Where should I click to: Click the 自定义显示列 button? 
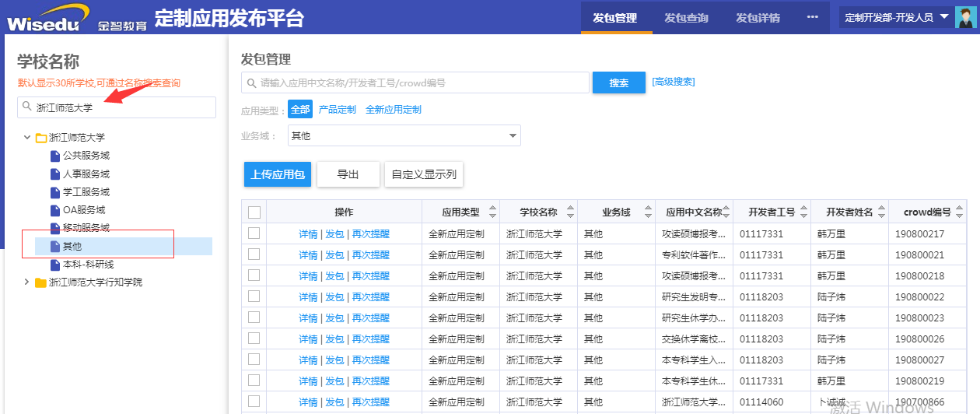pos(424,175)
